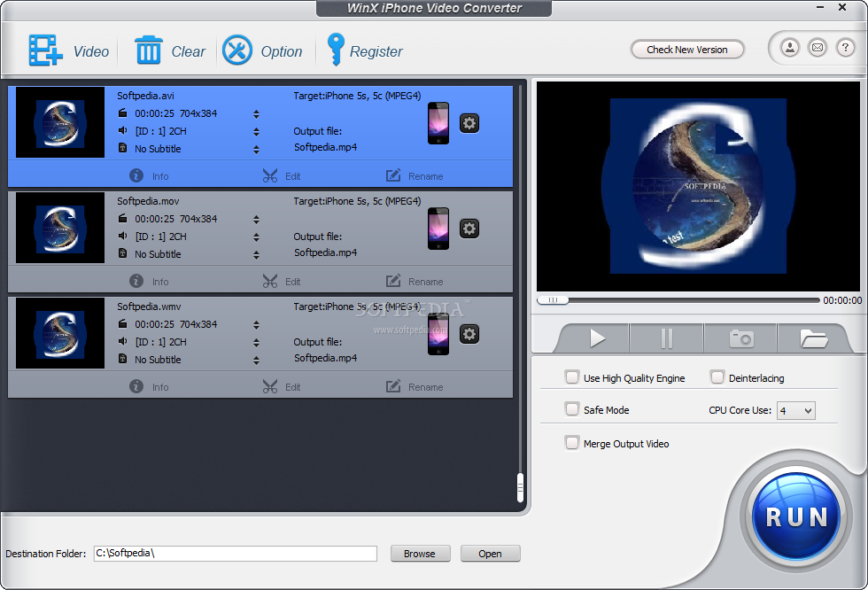Rename output of Softpedia.avi

(415, 176)
